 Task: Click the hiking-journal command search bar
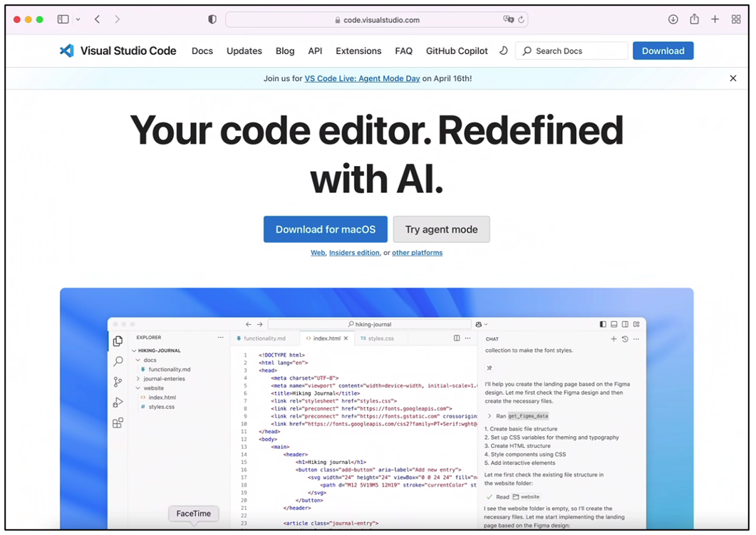coord(369,324)
